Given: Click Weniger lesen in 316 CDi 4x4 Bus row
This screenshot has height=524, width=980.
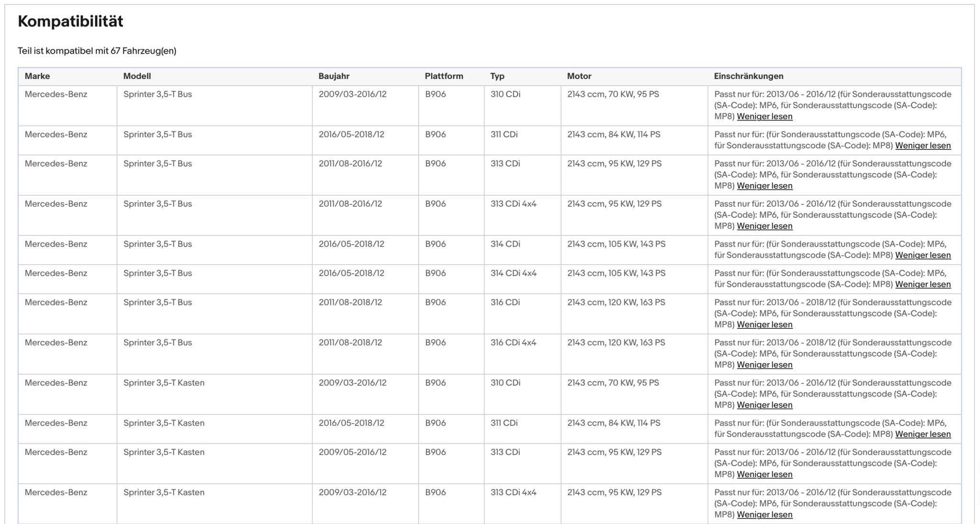Looking at the screenshot, I should click(764, 365).
